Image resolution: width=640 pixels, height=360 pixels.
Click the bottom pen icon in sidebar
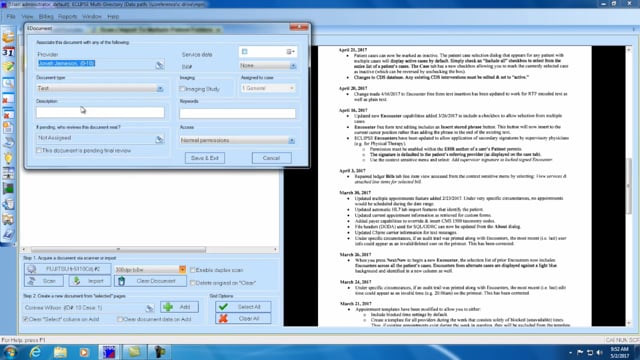8,234
